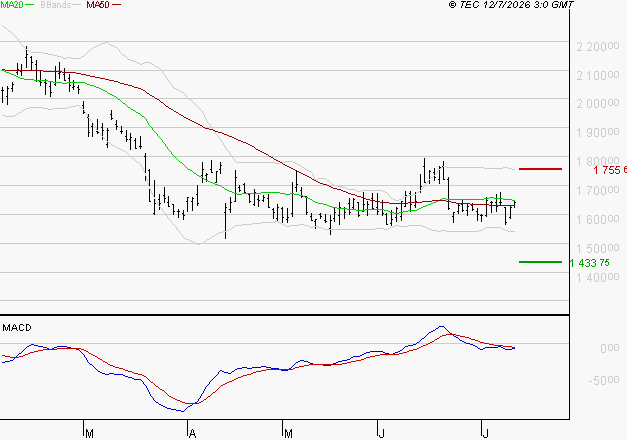Image resolution: width=627 pixels, height=440 pixels.
Task: Click the last J month marker
Action: [486, 434]
